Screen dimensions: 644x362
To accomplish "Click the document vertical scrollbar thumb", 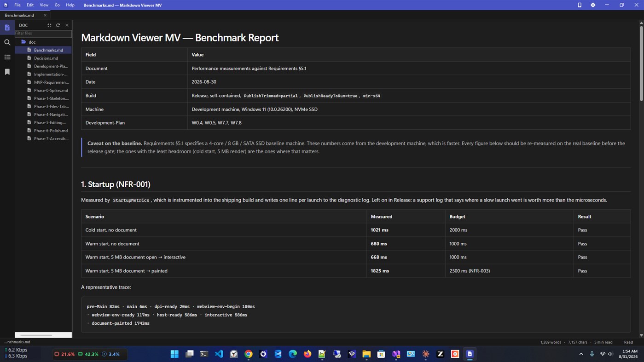I will (x=641, y=63).
